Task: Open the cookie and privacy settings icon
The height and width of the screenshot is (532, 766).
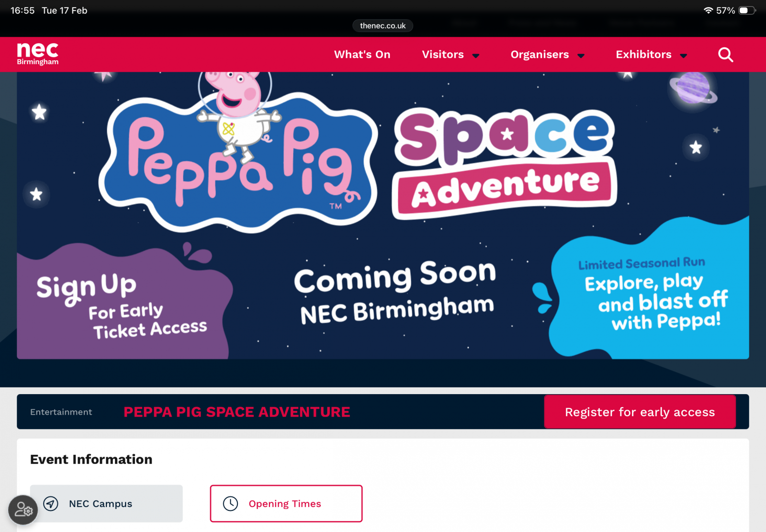Action: click(23, 510)
